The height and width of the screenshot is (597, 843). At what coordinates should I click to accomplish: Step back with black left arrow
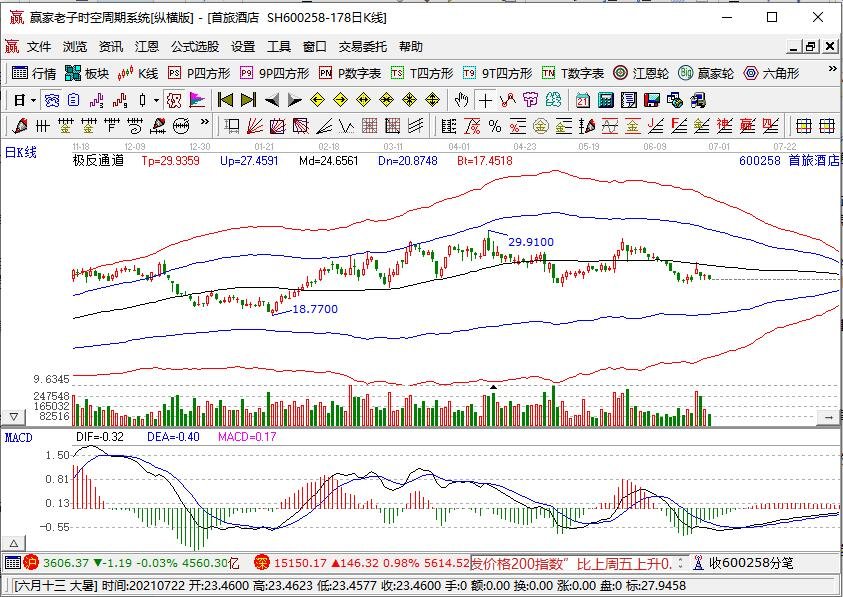click(x=272, y=100)
